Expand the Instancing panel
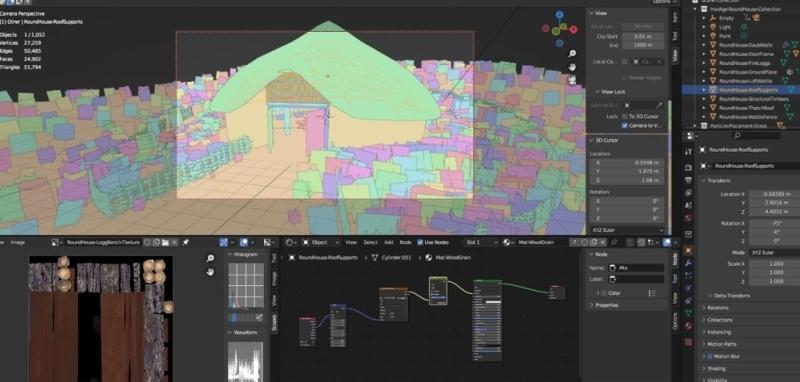The image size is (800, 382). [x=704, y=332]
